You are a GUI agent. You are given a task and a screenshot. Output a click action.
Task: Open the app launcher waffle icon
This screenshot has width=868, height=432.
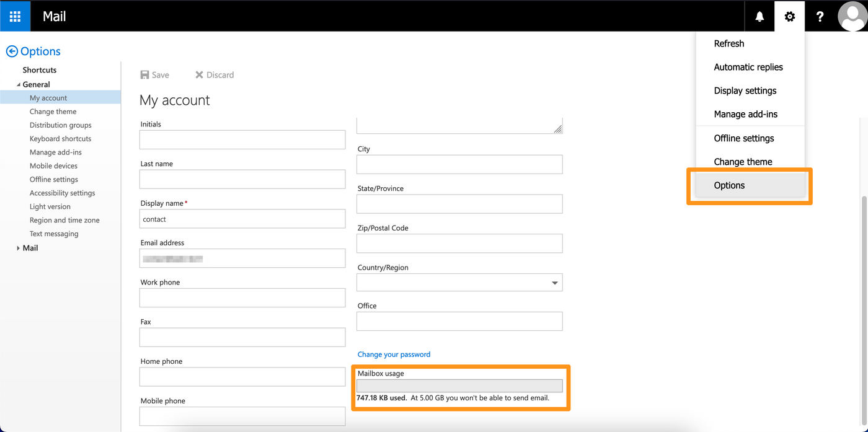pos(15,16)
